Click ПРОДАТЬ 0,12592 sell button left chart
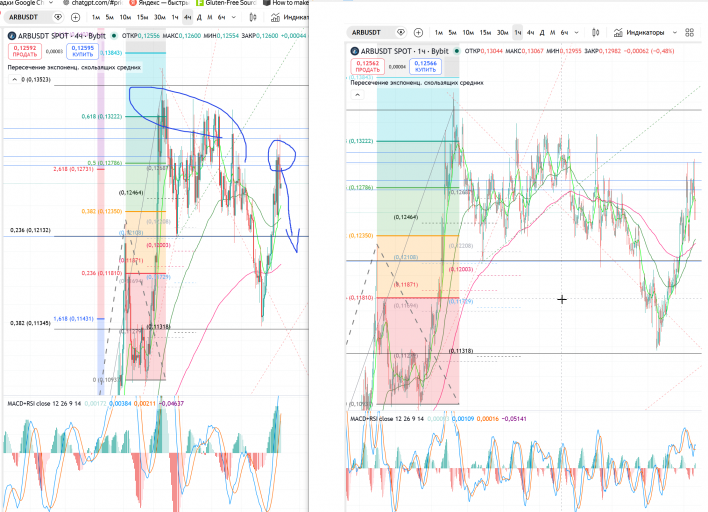 [x=24, y=51]
